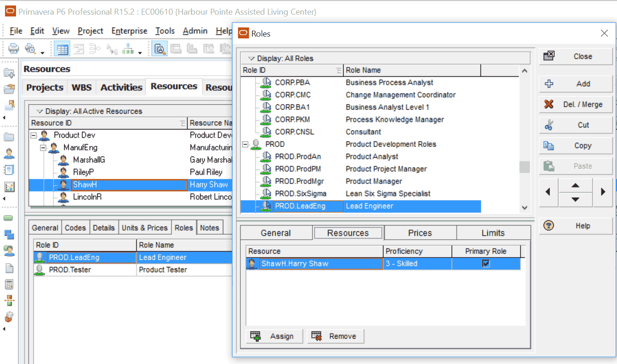Click the ShawH resource person icon
This screenshot has width=617, height=364.
pyautogui.click(x=64, y=185)
